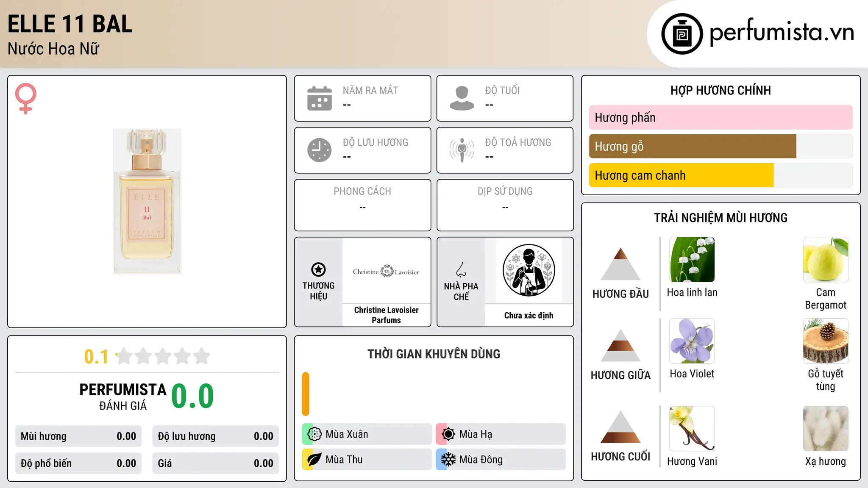This screenshot has width=868, height=488.
Task: Click the calendar icon beside Năm ra mắt
Action: coord(320,98)
